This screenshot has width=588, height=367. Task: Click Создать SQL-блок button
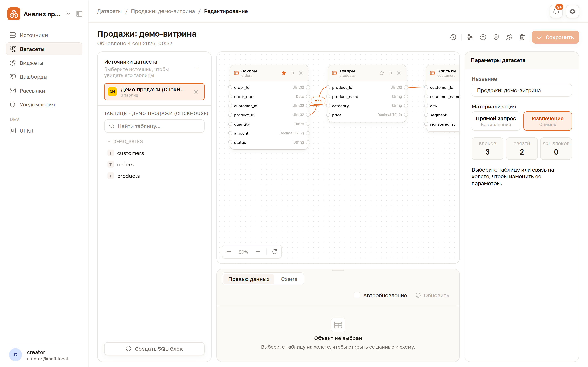[154, 349]
